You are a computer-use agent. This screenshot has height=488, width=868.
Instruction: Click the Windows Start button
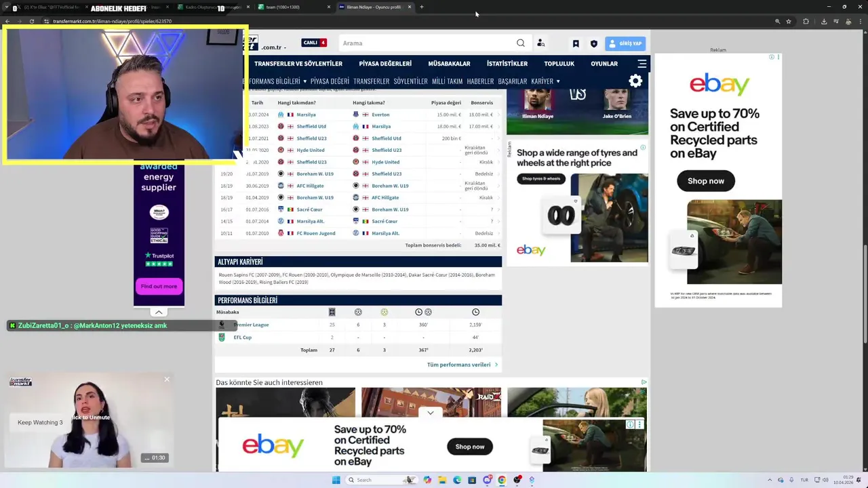(336, 480)
